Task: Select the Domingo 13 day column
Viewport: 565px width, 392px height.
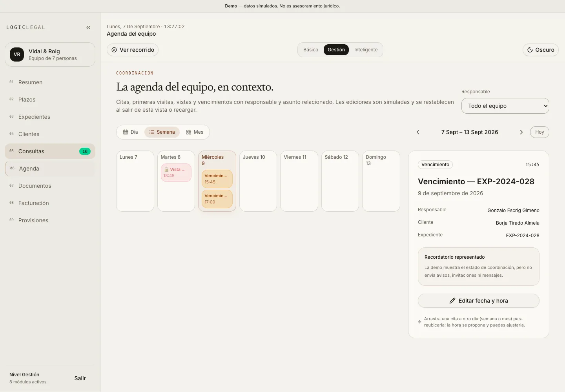Action: [x=381, y=181]
